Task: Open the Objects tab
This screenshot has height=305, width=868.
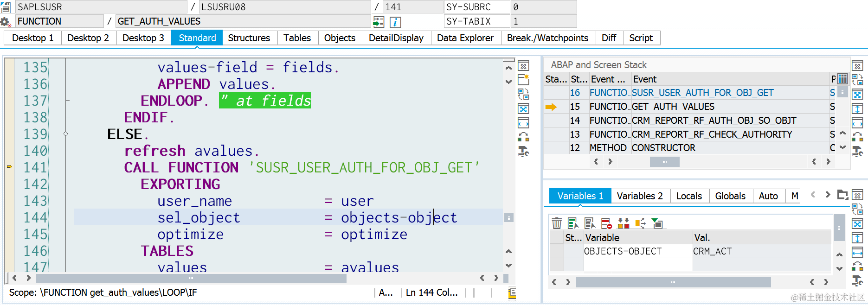Action: 340,38
